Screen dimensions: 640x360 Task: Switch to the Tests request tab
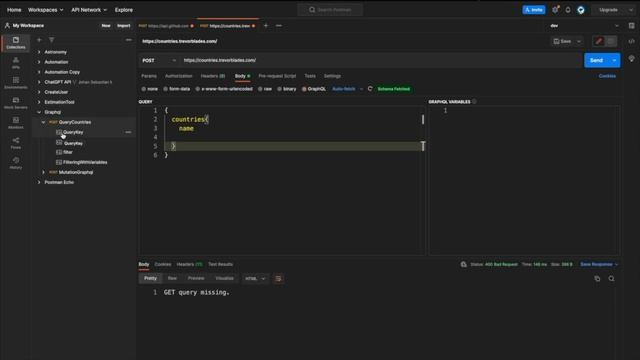click(x=310, y=76)
